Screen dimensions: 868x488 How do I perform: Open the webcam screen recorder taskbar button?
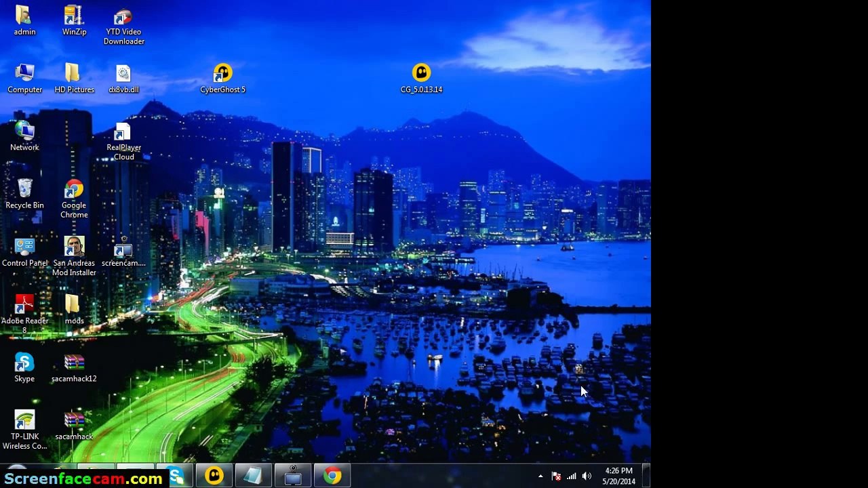click(x=293, y=476)
